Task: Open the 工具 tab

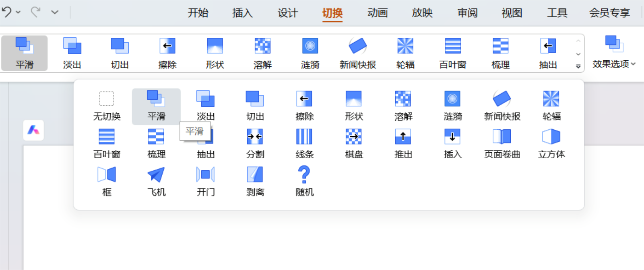Action: coord(557,13)
